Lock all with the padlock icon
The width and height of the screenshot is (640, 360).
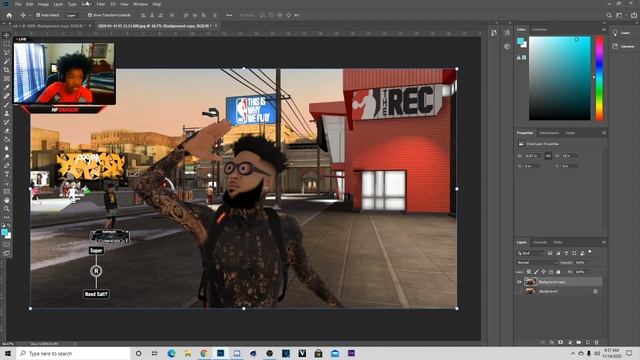click(558, 271)
